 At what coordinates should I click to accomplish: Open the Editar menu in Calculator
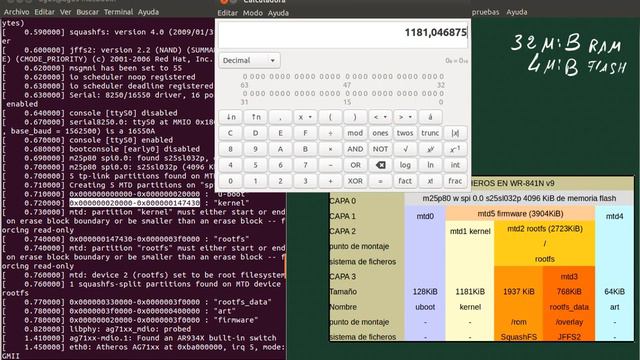227,13
